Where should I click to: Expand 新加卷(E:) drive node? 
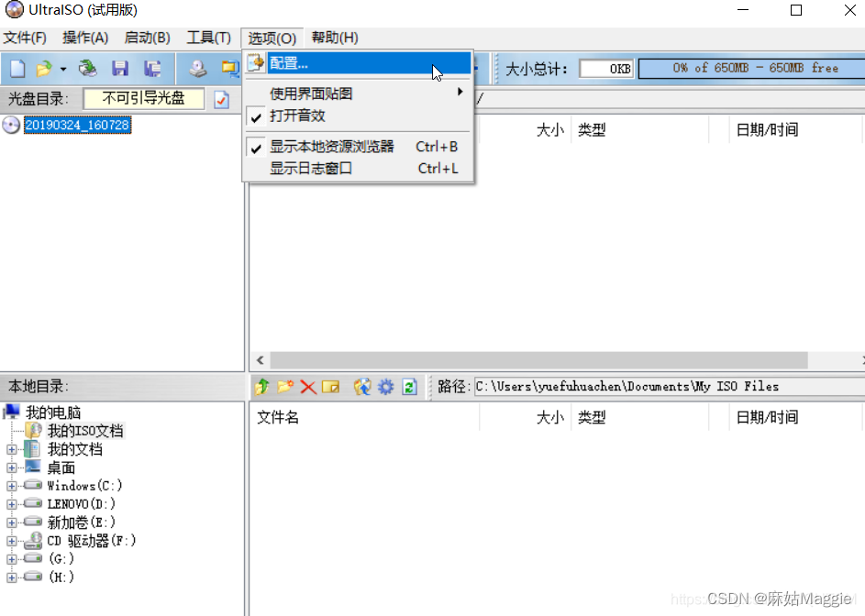(12, 522)
